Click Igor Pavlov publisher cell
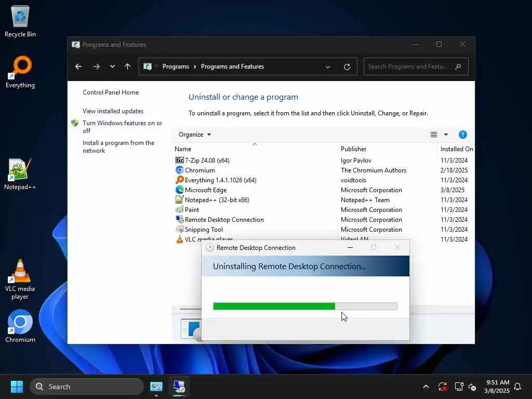Viewport: 532px width, 399px height. 356,160
